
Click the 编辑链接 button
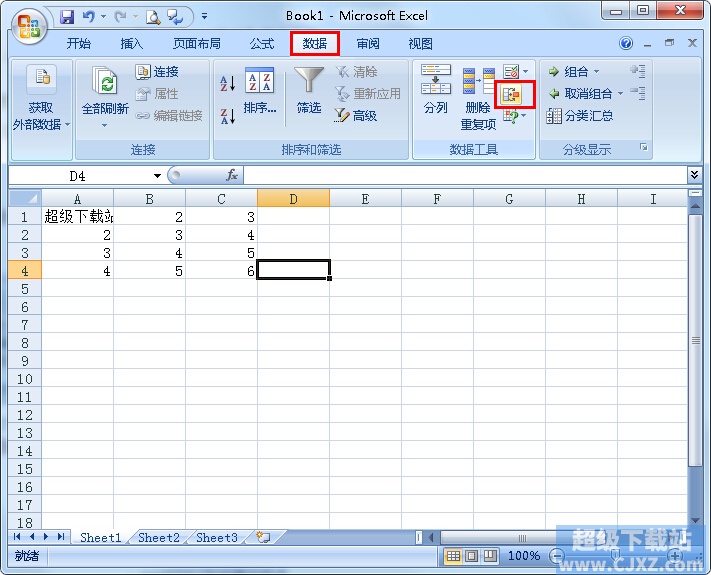(169, 116)
